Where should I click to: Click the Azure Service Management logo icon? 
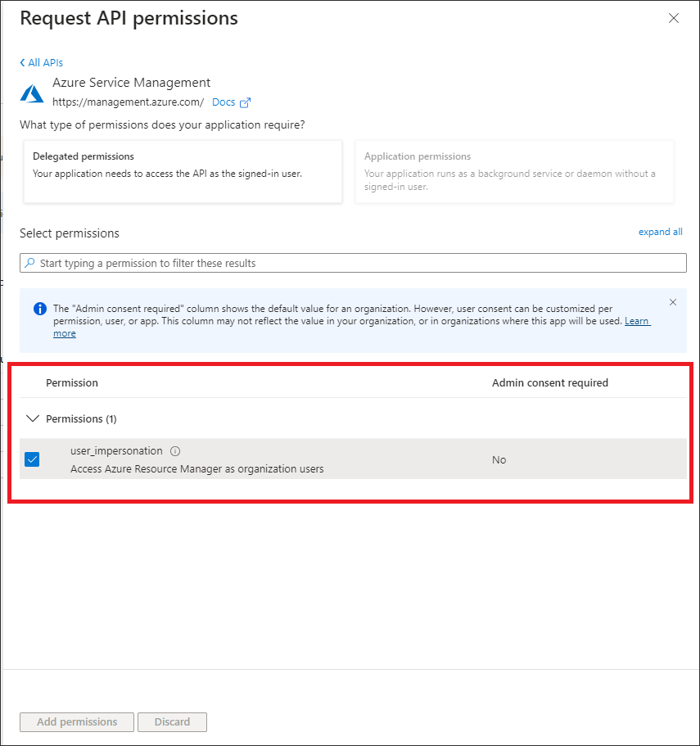[x=32, y=93]
